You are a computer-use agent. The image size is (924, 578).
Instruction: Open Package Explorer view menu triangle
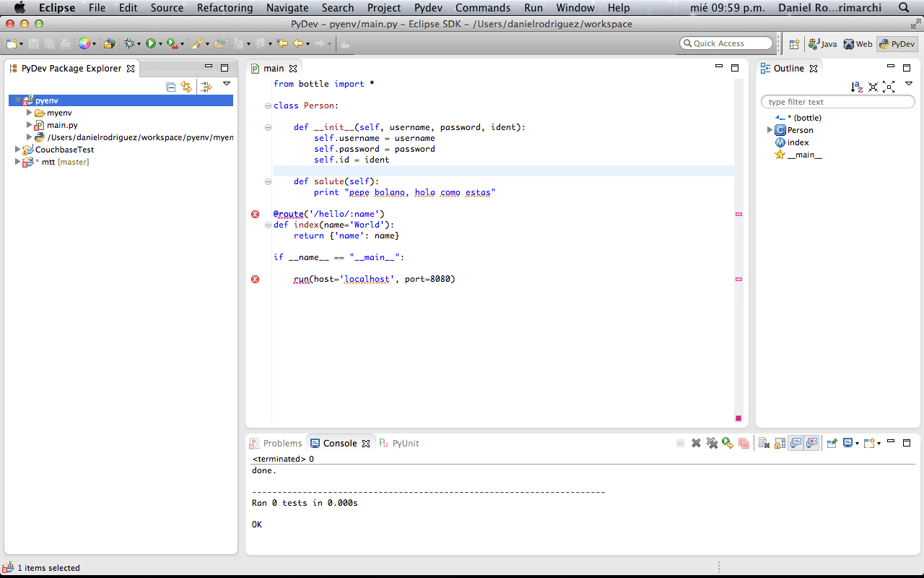[226, 85]
